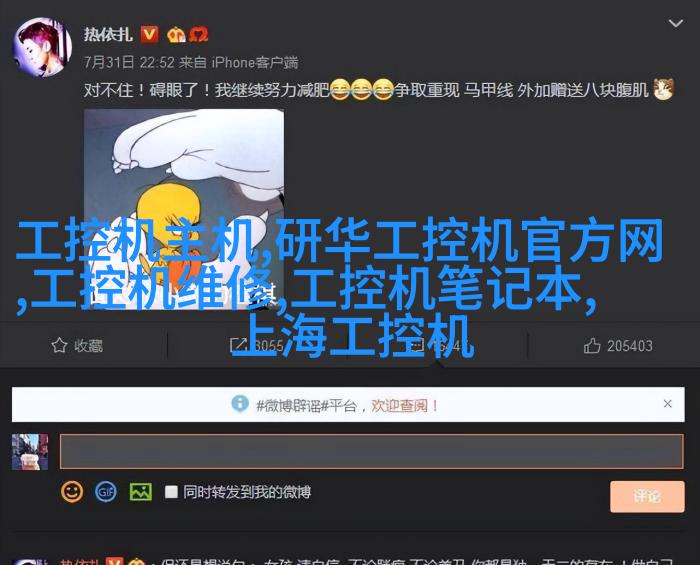
Task: Dismiss the 微博辟谣 notice banner
Action: pos(667,403)
